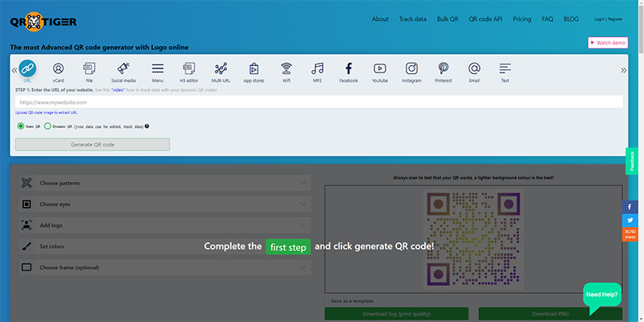Viewport: 644px width, 322px height.
Task: Open the Feedback side tab
Action: click(x=632, y=161)
